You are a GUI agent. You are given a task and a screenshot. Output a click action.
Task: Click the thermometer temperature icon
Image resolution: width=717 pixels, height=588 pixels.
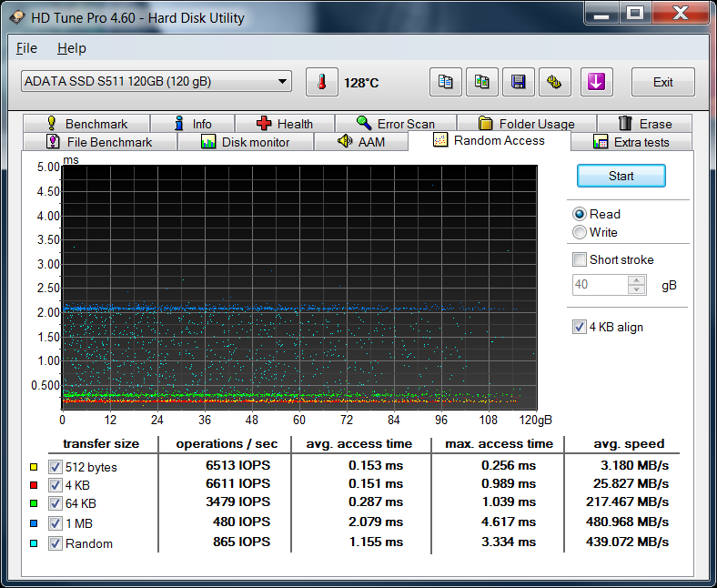tap(321, 82)
